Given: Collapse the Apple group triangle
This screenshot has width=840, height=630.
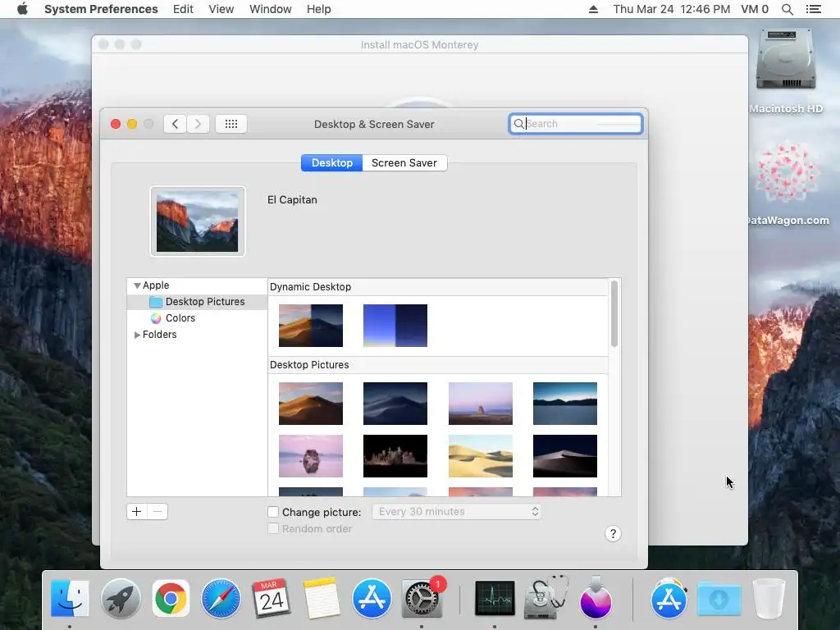Looking at the screenshot, I should pyautogui.click(x=137, y=285).
